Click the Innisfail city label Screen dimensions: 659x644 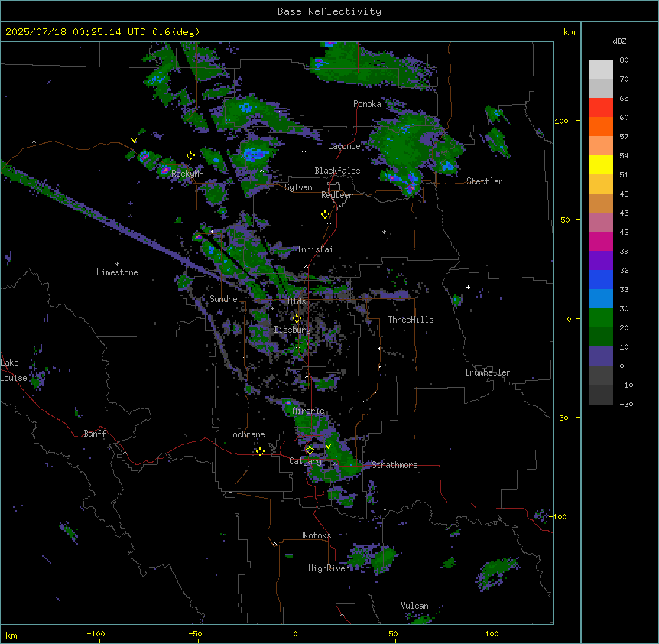(317, 249)
